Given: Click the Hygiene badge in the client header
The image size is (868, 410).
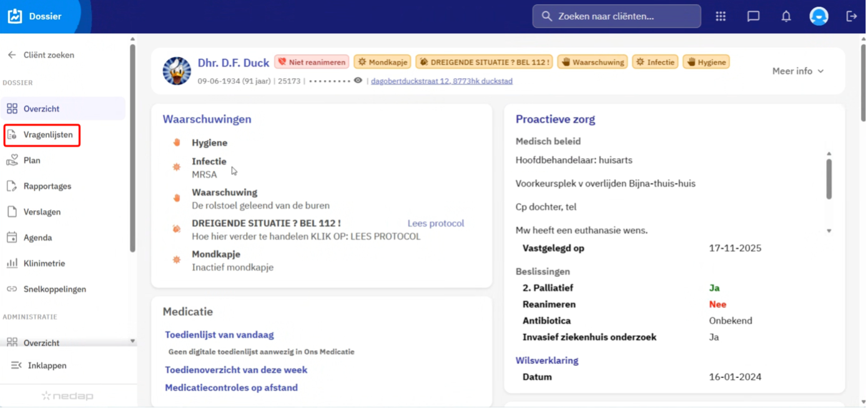Looking at the screenshot, I should coord(706,62).
